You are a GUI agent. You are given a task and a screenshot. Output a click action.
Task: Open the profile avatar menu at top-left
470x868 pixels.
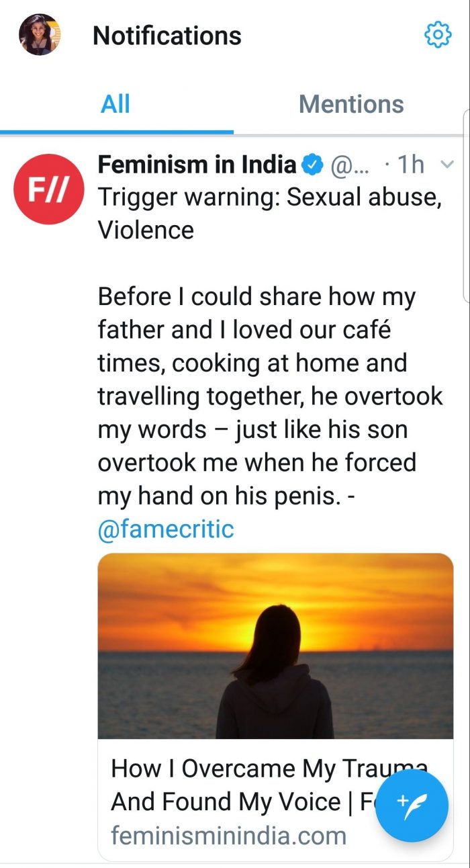(x=40, y=35)
